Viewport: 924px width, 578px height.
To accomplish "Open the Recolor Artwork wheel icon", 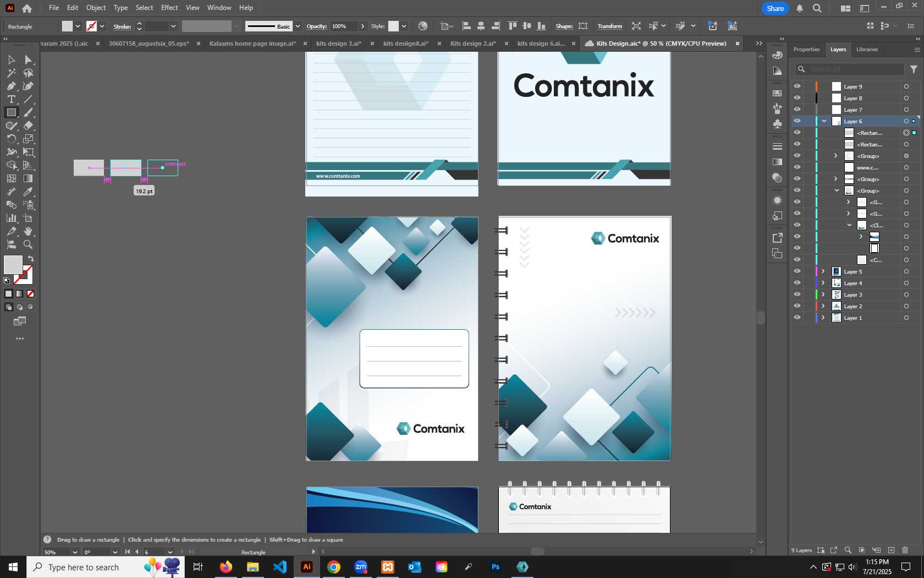I will (422, 26).
